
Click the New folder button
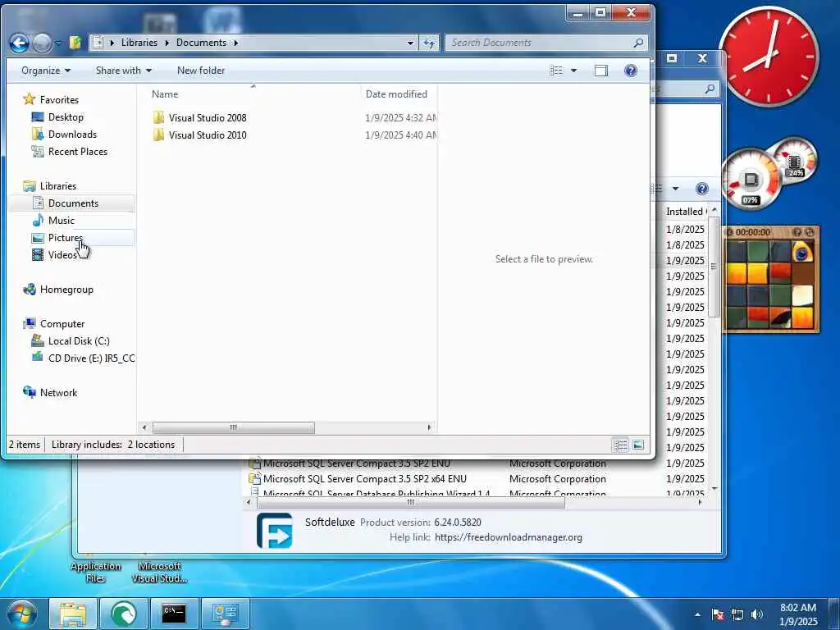coord(201,71)
